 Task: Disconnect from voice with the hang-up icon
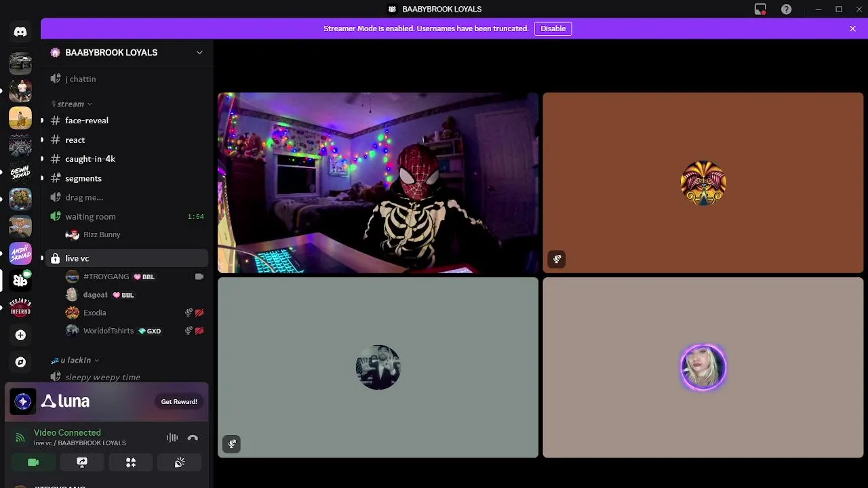point(193,438)
